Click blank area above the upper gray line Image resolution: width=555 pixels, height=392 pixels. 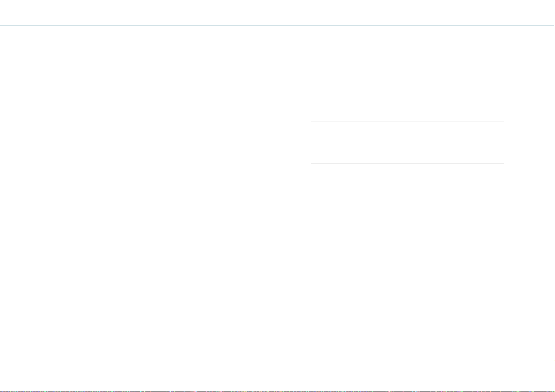[407, 74]
